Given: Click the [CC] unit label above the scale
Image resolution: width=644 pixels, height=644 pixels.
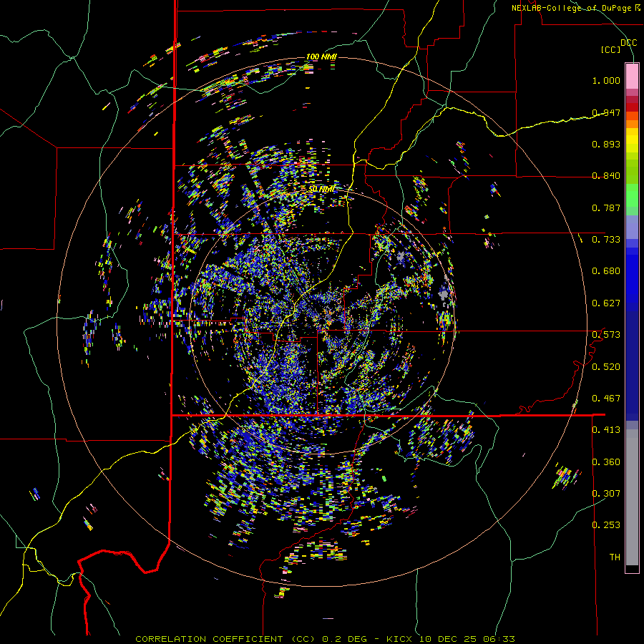Looking at the screenshot, I should click(x=611, y=49).
